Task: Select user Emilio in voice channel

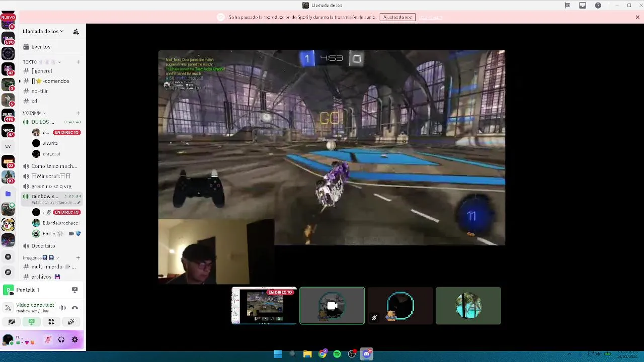Action: click(x=55, y=234)
